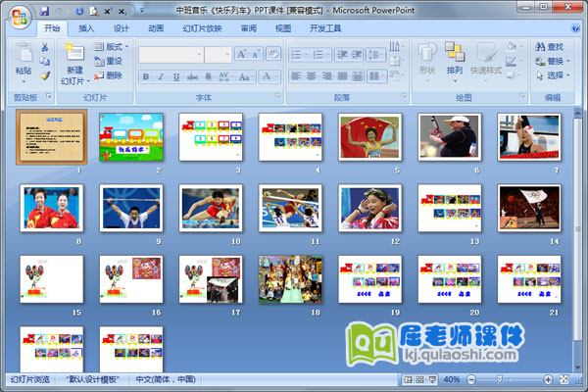The width and height of the screenshot is (588, 392).
Task: Start Slide Show from status bar icon
Action: pyautogui.click(x=432, y=380)
